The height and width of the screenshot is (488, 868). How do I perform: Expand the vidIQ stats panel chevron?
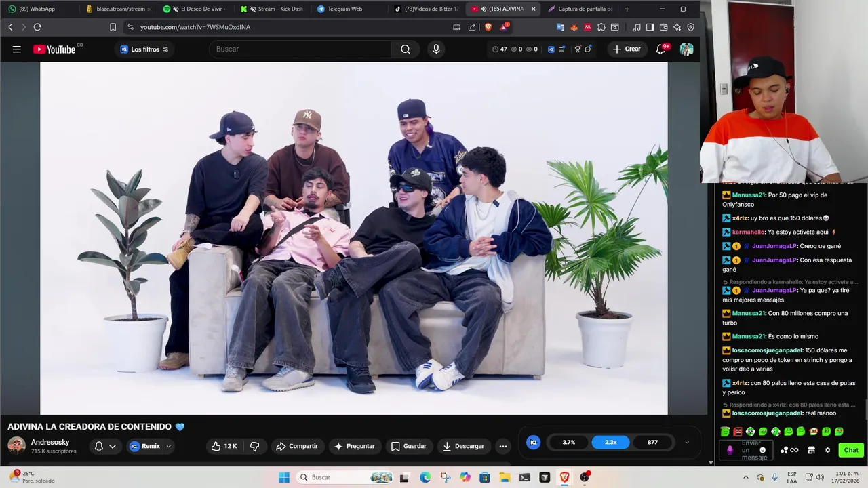pos(686,442)
